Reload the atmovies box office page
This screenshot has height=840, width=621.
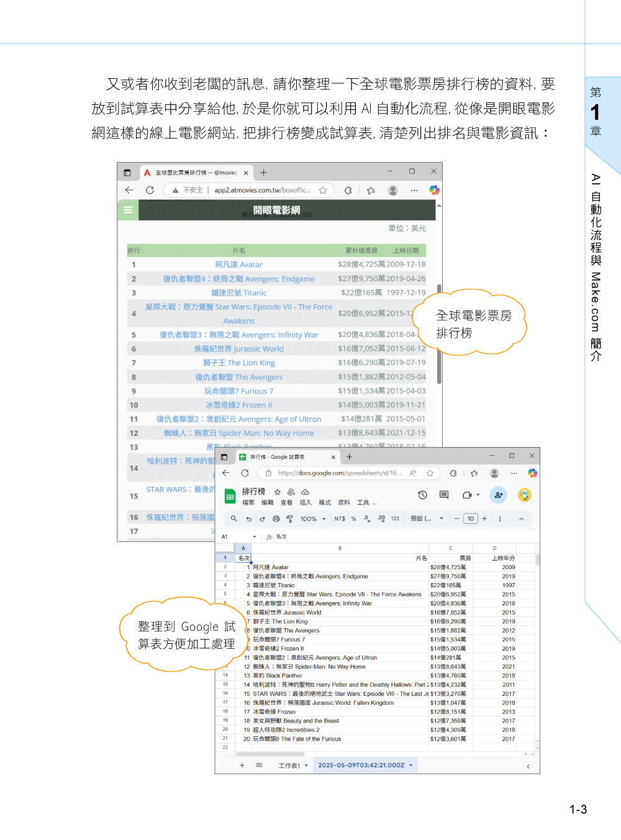click(150, 190)
